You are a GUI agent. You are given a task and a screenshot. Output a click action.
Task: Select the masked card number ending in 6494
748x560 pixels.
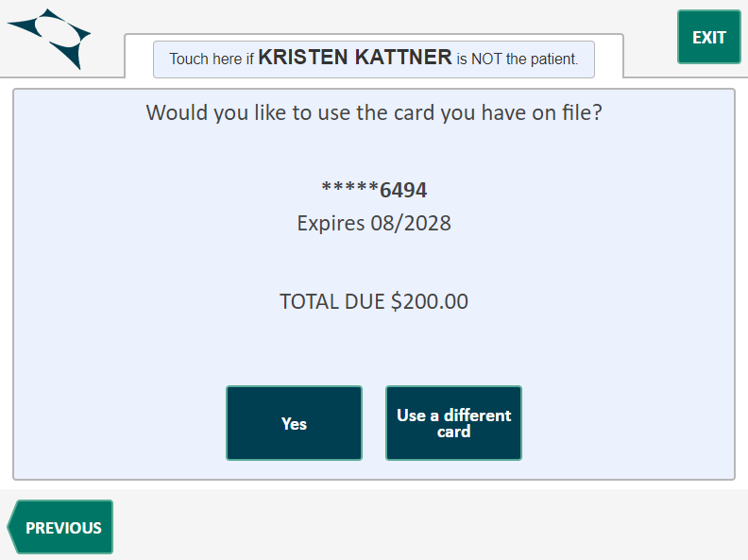(x=374, y=190)
